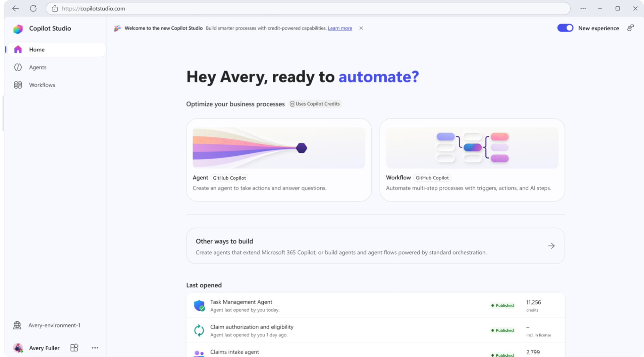Click the Agent card illustration thumbnail
Image resolution: width=644 pixels, height=357 pixels.
coord(279,148)
